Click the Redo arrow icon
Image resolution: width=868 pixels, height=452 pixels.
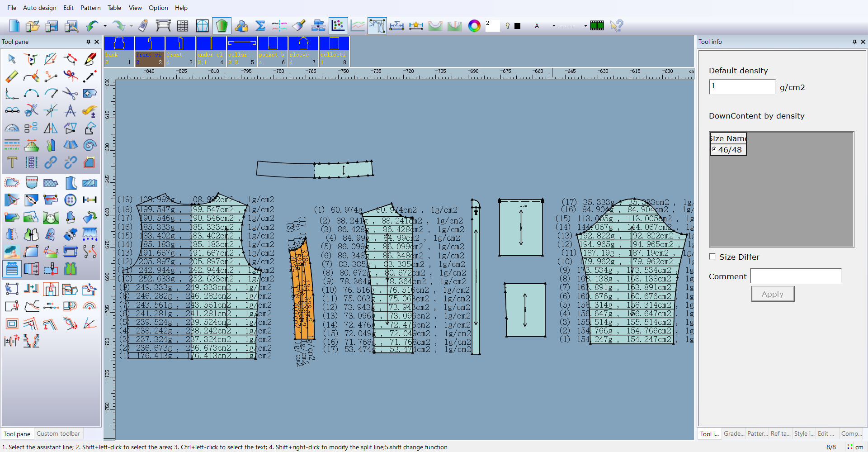point(119,26)
